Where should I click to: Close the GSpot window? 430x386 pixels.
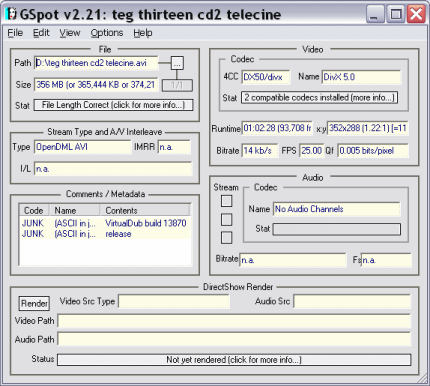(x=416, y=14)
